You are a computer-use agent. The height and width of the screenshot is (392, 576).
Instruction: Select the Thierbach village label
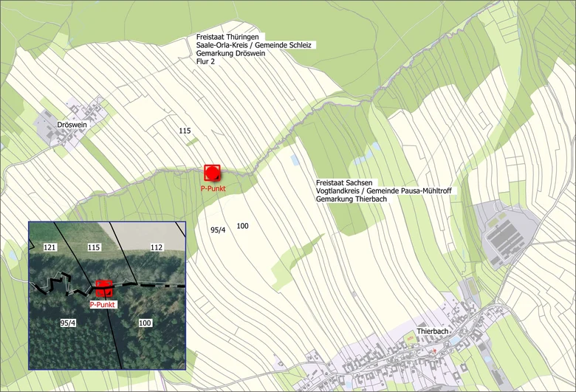coord(433,331)
